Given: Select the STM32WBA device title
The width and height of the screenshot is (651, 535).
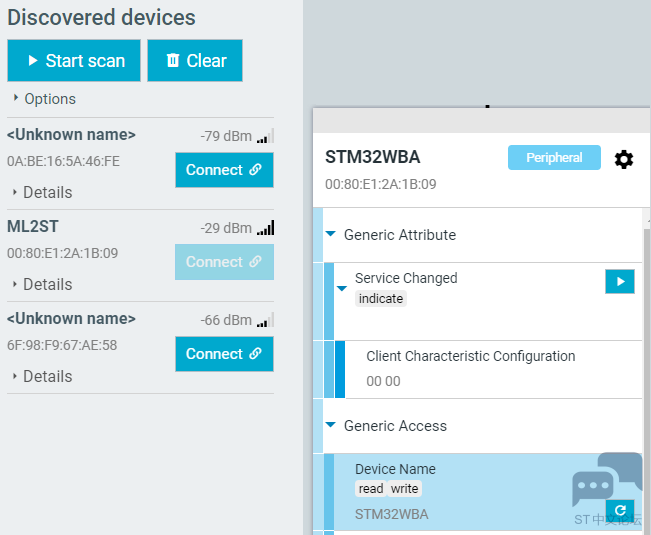Looking at the screenshot, I should pyautogui.click(x=372, y=157).
